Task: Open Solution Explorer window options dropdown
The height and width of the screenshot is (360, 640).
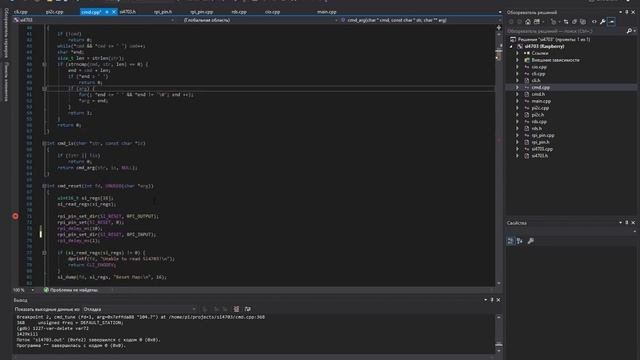Action: (620, 12)
